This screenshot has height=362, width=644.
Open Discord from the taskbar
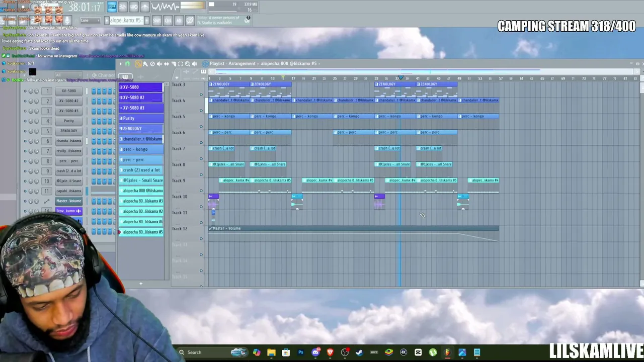(315, 352)
